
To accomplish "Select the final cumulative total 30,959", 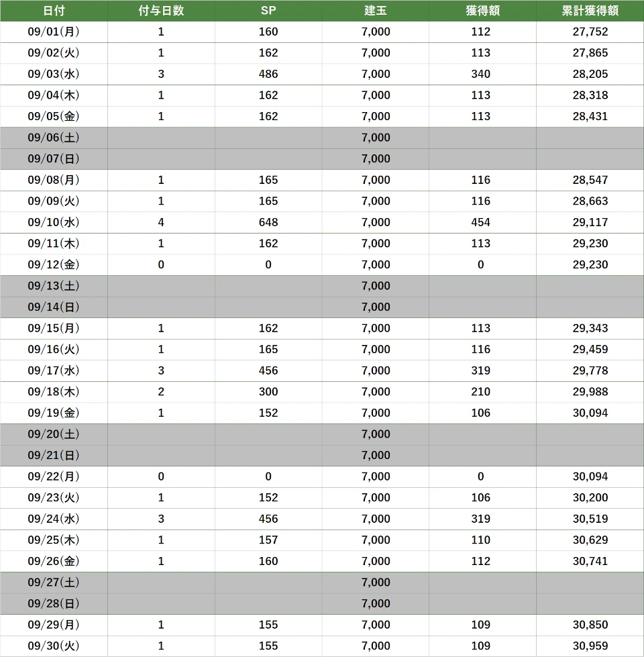I will 590,646.
